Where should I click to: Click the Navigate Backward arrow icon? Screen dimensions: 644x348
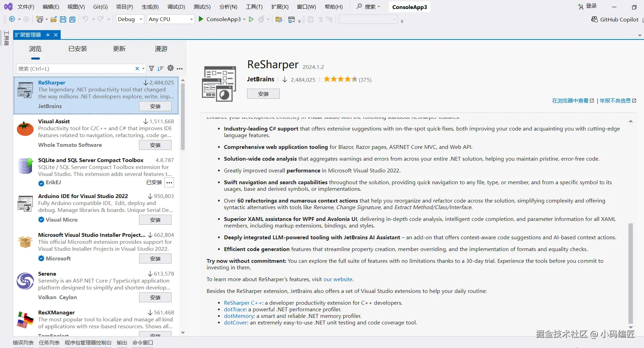(12, 19)
